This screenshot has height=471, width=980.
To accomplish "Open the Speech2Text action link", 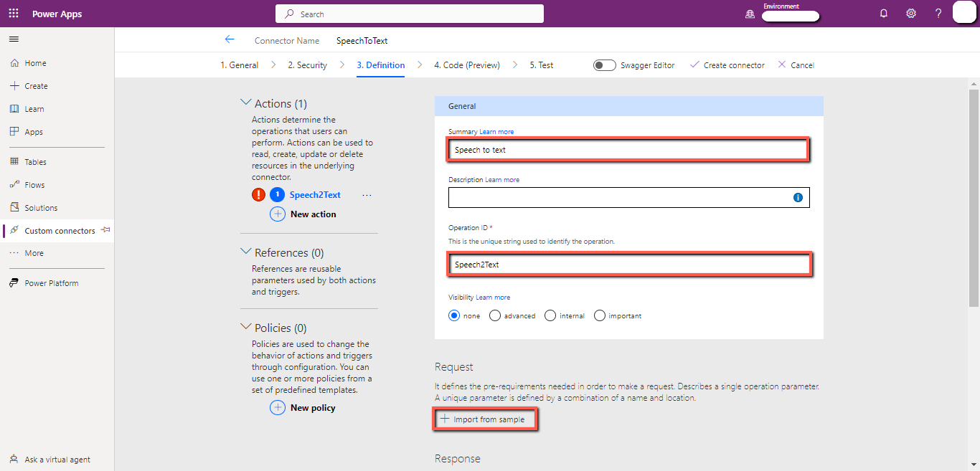I will tap(315, 195).
